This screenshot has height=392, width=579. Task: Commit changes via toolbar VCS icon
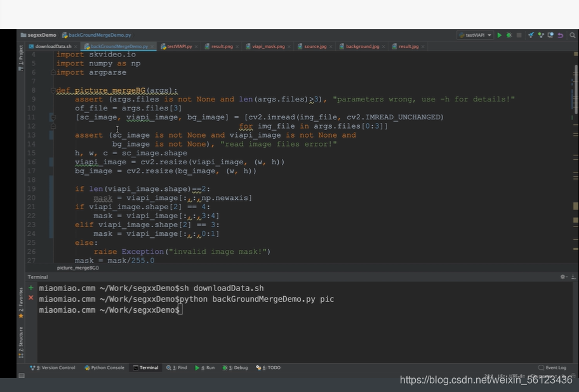541,36
